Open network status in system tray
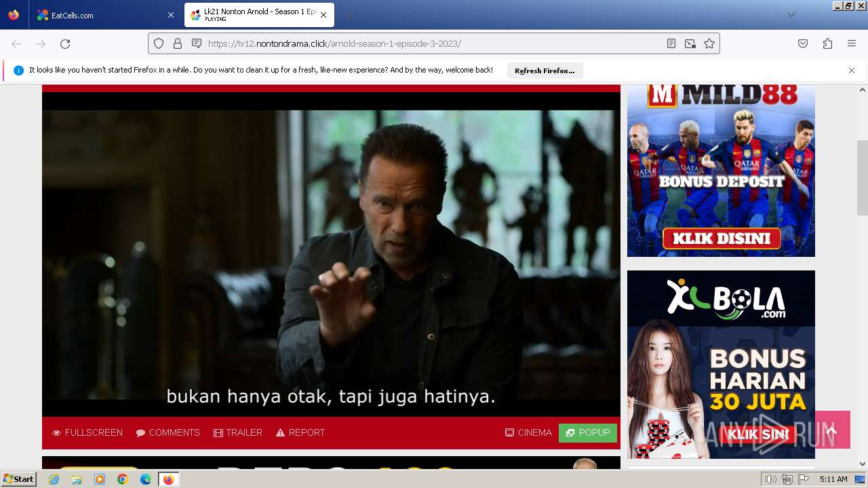868x488 pixels. tap(787, 479)
